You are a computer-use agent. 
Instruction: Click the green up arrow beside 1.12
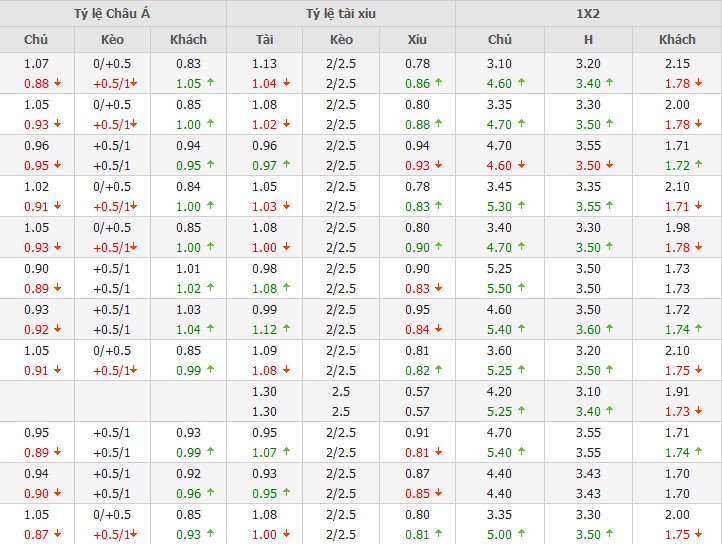pyautogui.click(x=287, y=329)
